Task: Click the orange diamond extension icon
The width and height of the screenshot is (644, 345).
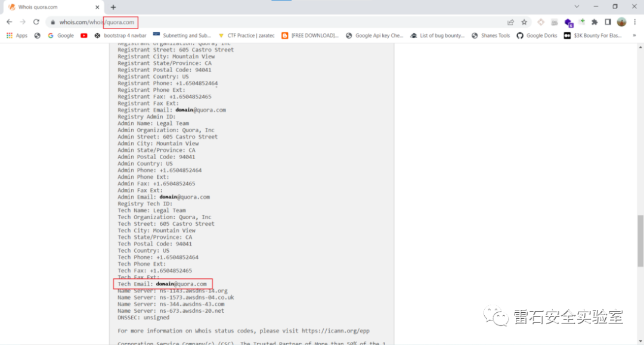Action: tap(541, 22)
